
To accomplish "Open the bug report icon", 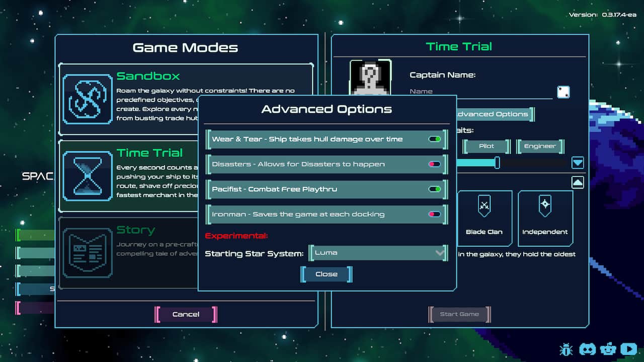I will 567,349.
